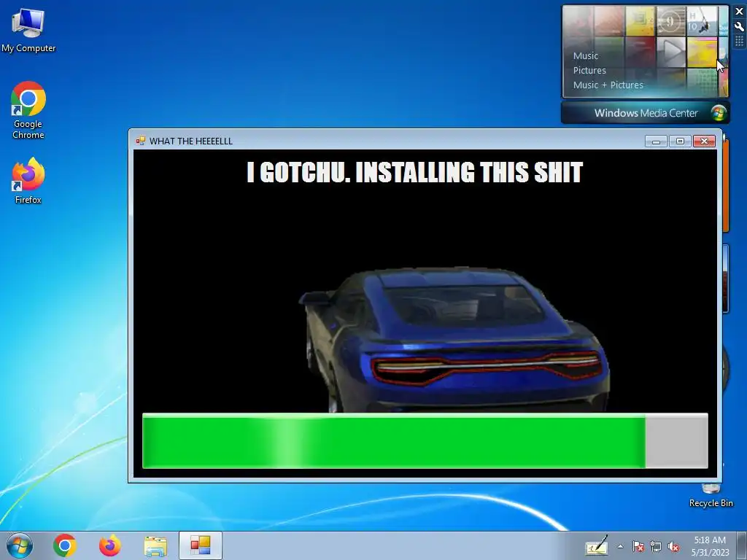Open the WHAT THE HEEEELLL window icon menu
This screenshot has height=560, width=747.
pyautogui.click(x=141, y=141)
